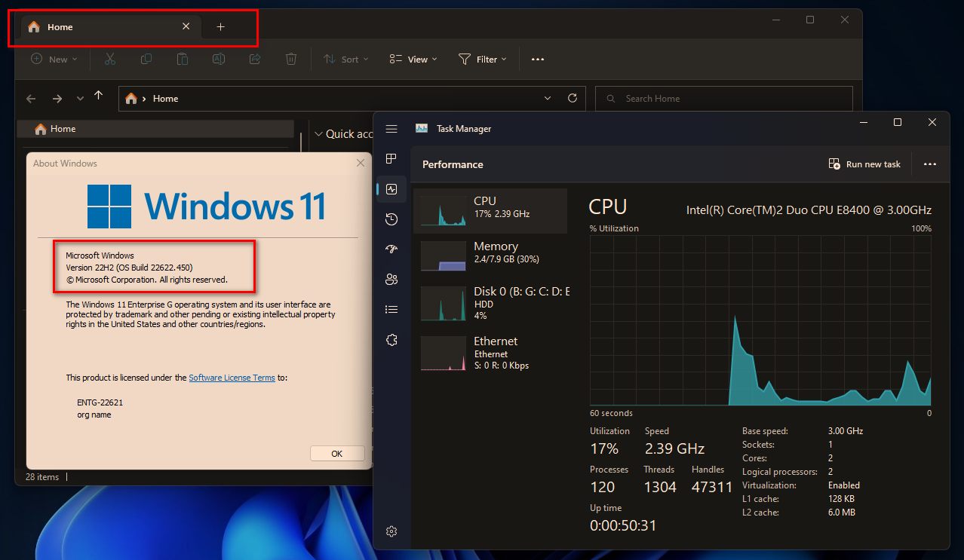The width and height of the screenshot is (964, 560).
Task: Refresh the File Explorer address bar
Action: 573,98
